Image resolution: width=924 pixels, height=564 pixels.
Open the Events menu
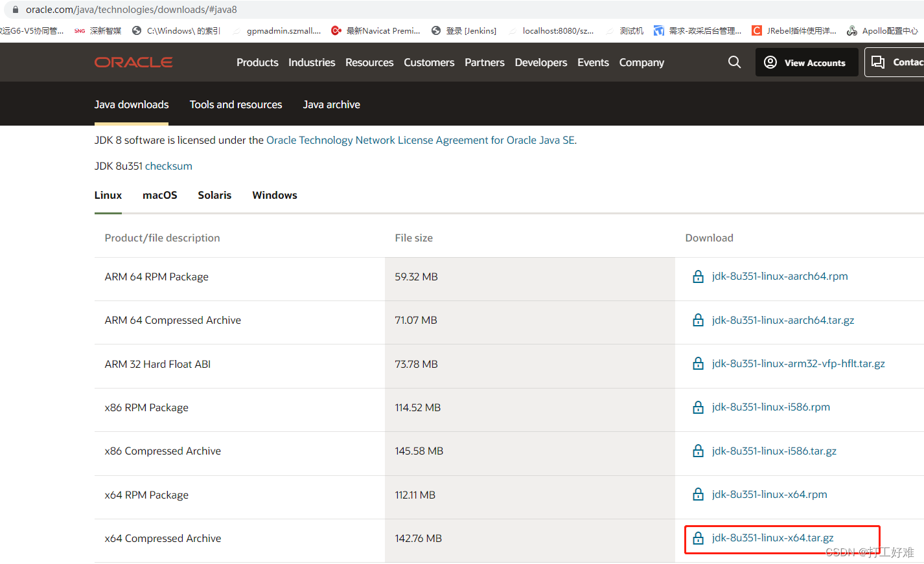click(x=593, y=62)
